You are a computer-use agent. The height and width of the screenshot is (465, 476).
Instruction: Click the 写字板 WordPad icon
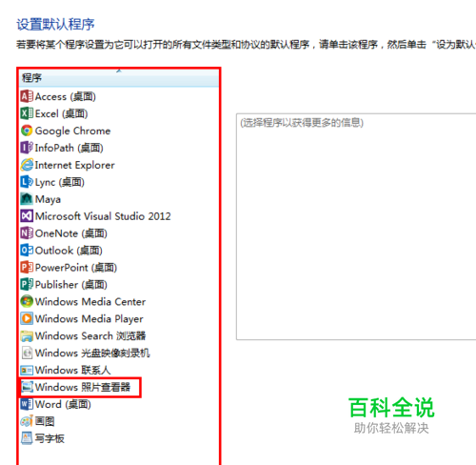[27, 438]
